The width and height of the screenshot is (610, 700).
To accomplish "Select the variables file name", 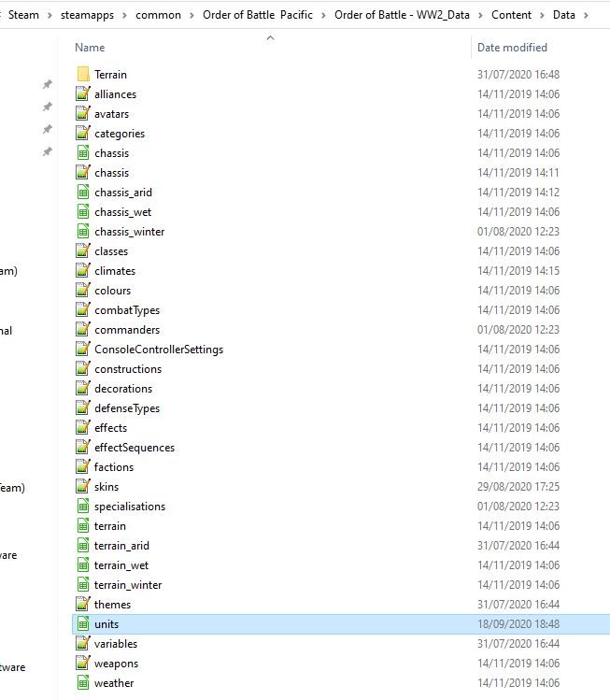I will tap(116, 644).
